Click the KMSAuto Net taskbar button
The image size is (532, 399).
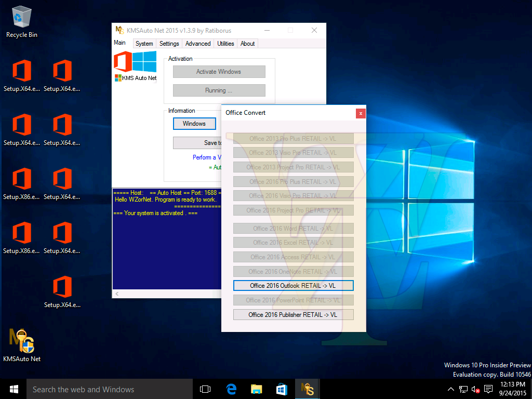pos(307,389)
